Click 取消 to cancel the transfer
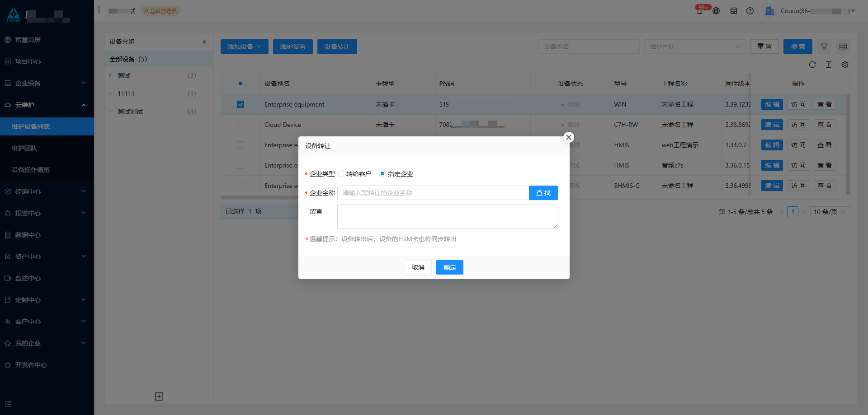The height and width of the screenshot is (415, 868). coord(418,267)
